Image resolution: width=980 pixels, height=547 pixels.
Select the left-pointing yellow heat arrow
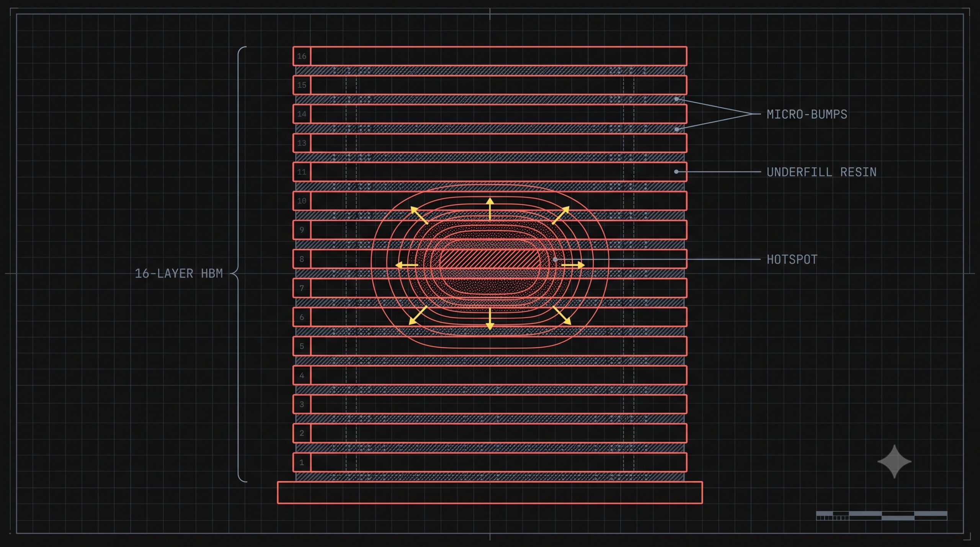click(x=407, y=265)
